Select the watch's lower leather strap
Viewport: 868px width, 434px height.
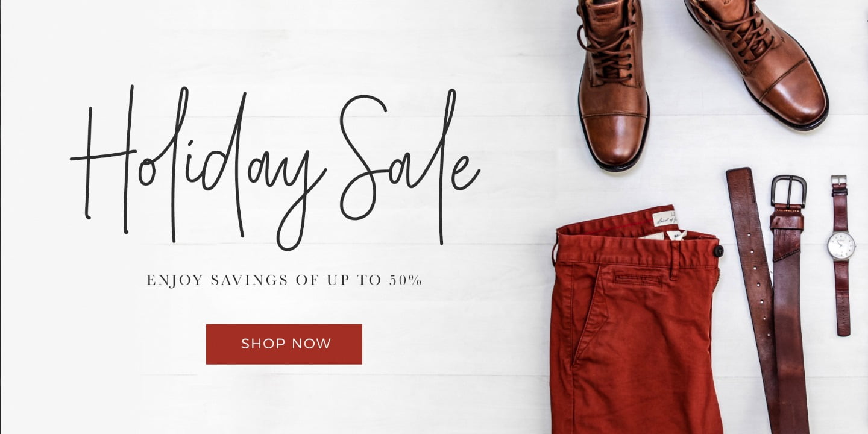843,298
